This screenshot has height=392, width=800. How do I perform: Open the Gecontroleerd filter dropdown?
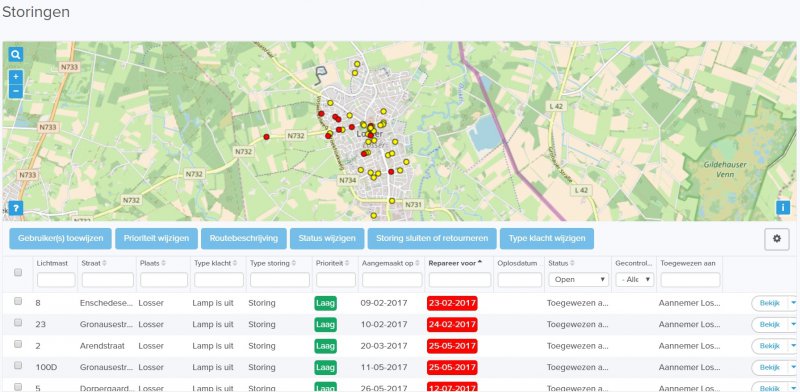tap(634, 279)
